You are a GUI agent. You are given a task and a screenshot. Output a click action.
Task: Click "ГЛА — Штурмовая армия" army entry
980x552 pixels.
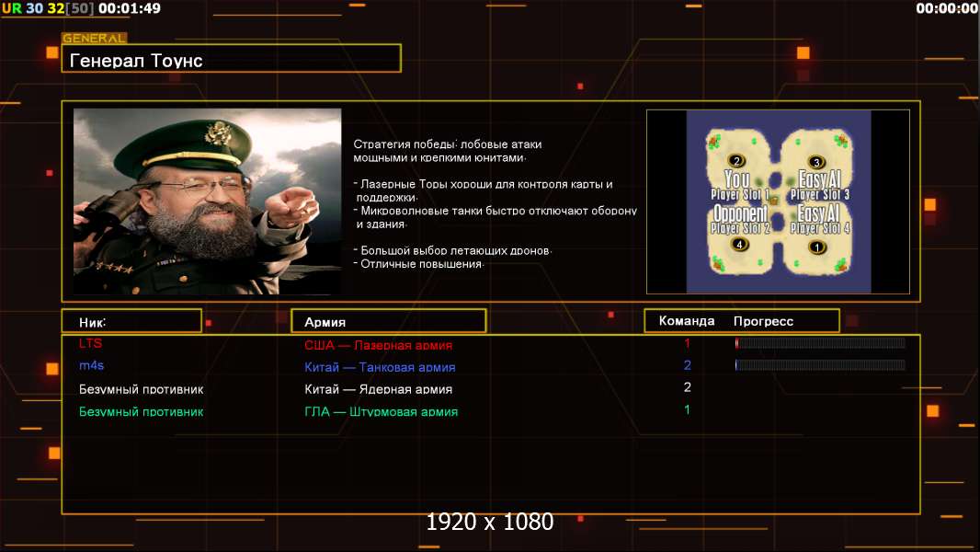click(x=382, y=411)
